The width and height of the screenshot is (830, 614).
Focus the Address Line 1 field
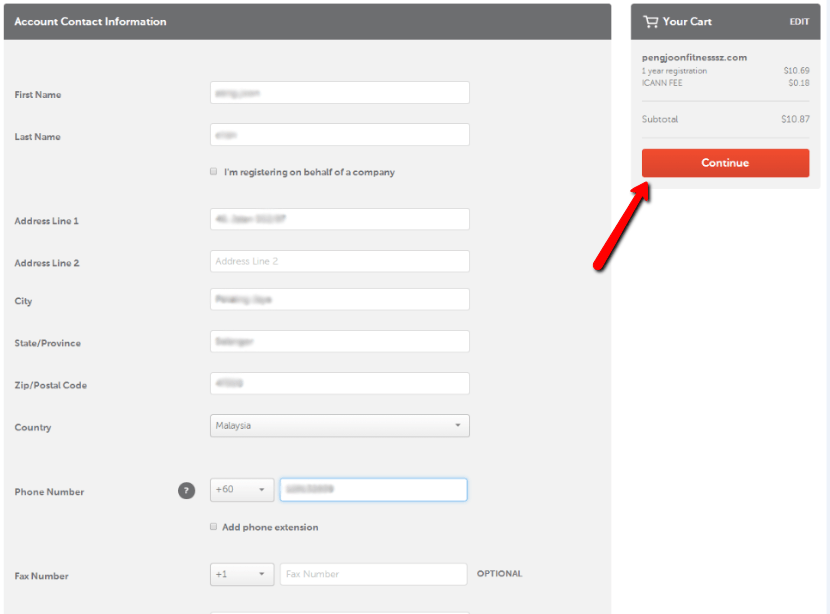click(x=339, y=219)
